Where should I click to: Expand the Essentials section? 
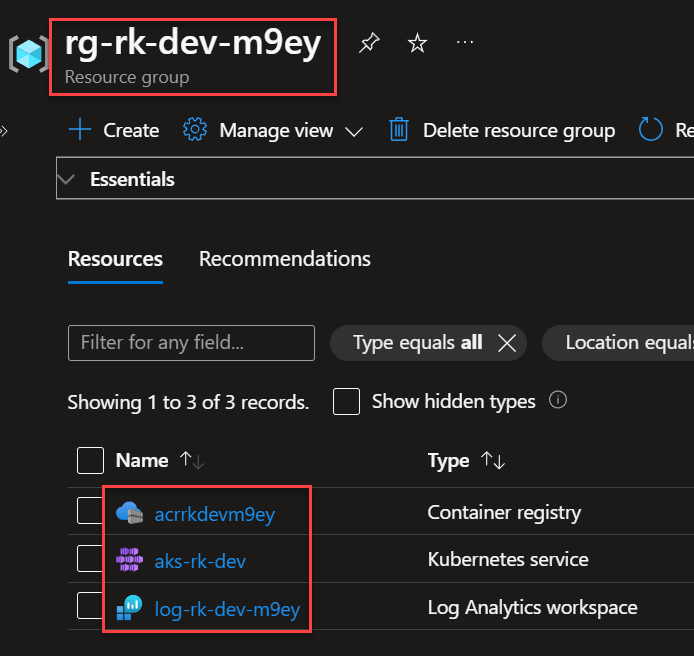[x=68, y=180]
